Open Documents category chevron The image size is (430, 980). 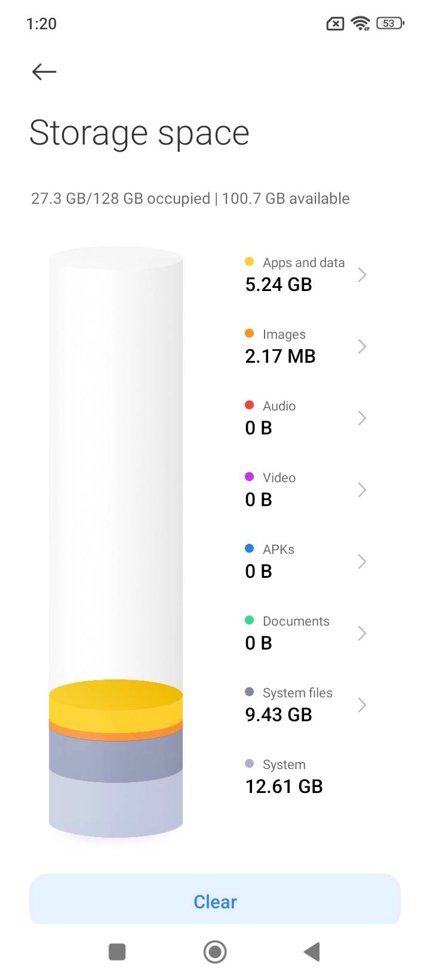pos(361,633)
